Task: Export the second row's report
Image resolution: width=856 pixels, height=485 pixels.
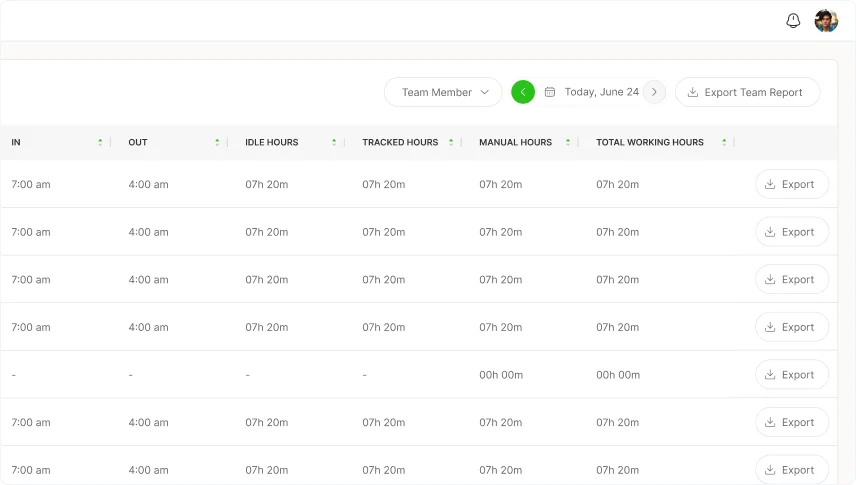Action: coord(791,232)
